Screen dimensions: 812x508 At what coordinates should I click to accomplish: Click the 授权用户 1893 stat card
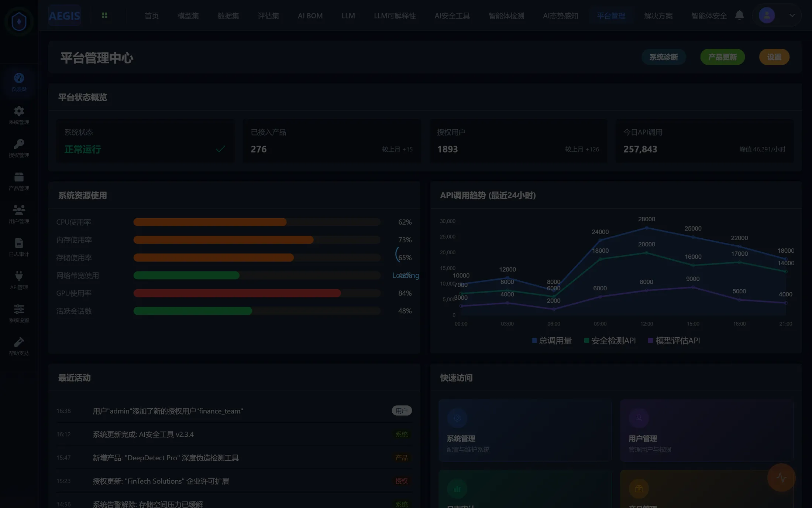[518, 141]
